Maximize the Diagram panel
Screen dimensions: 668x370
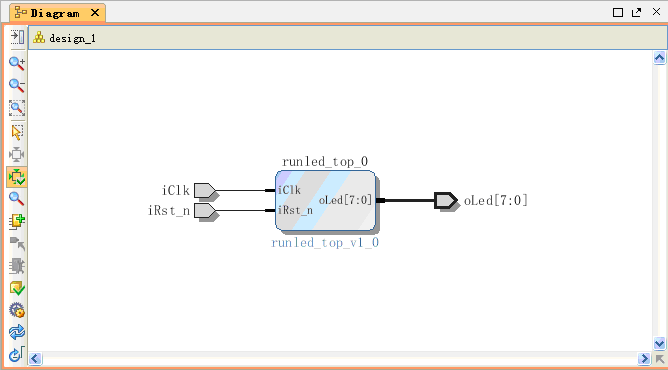618,12
